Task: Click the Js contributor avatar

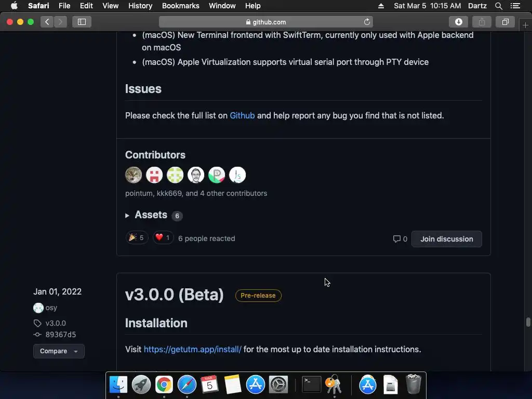Action: click(237, 175)
